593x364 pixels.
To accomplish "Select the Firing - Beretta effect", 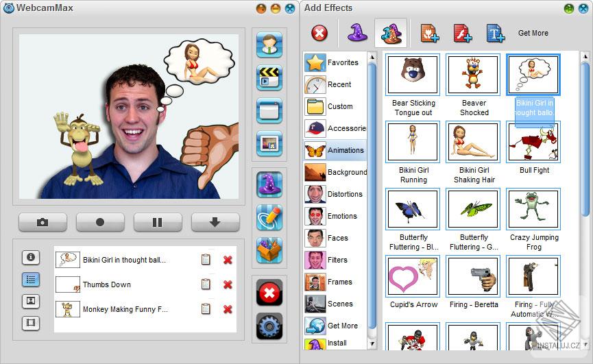I will 473,276.
